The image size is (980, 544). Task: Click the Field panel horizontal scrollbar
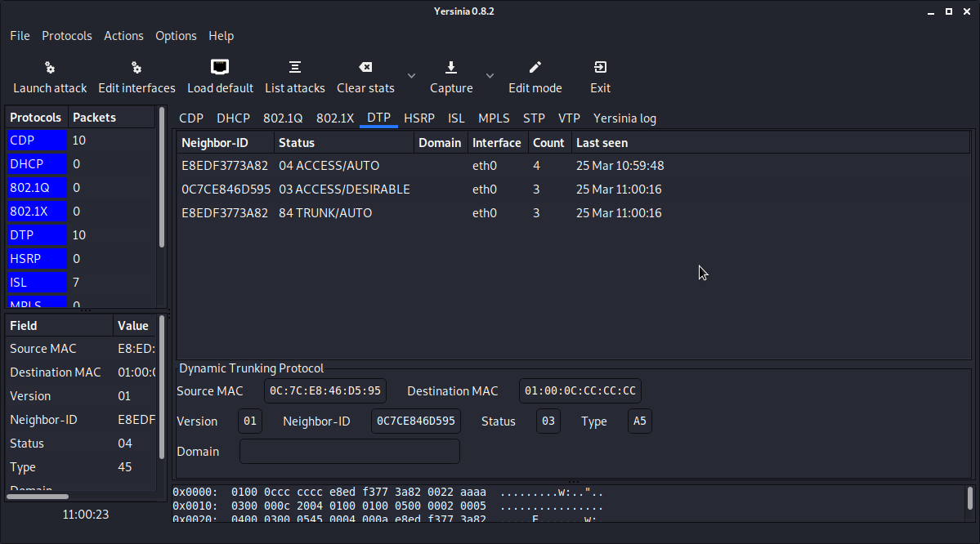click(x=38, y=497)
